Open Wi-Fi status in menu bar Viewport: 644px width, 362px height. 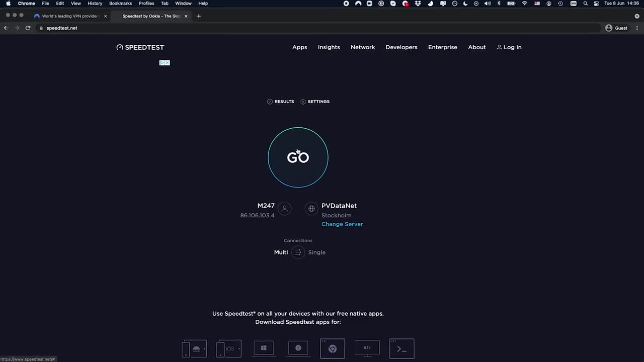(525, 4)
